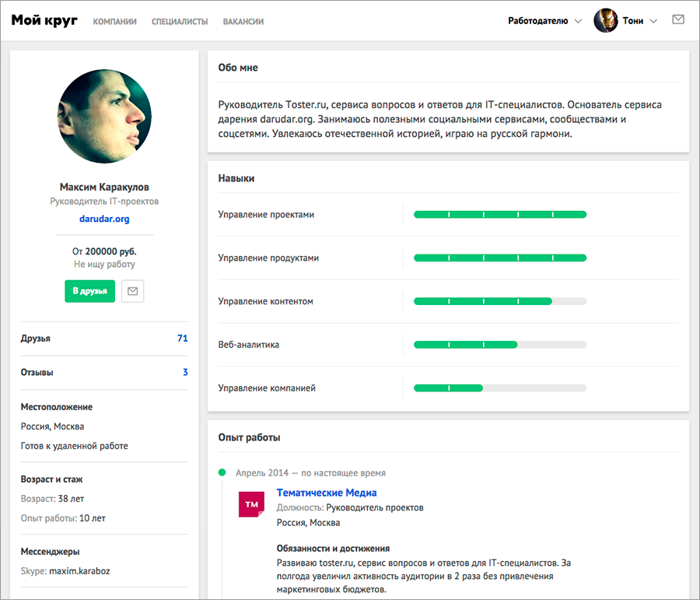The image size is (700, 600).
Task: Click the green timeline dot for Апрель 2014
Action: [222, 472]
